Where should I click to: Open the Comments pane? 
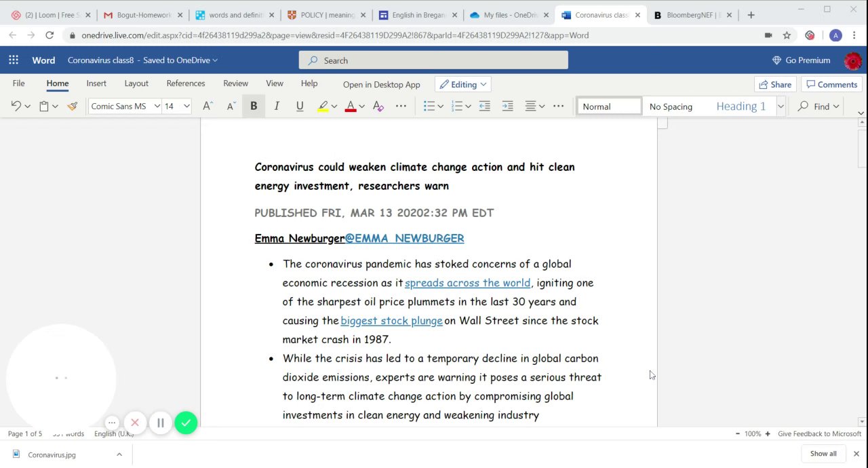pos(831,85)
